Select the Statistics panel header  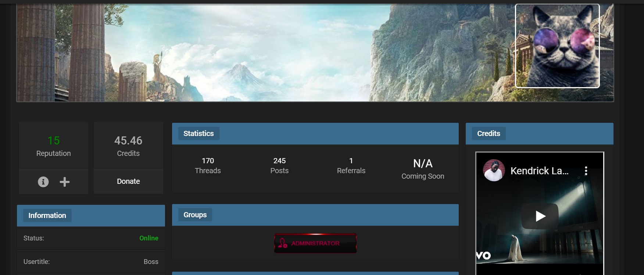315,133
